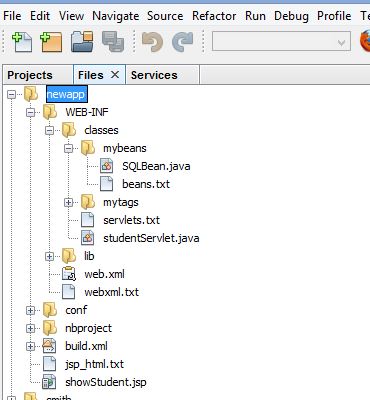Image resolution: width=370 pixels, height=400 pixels.
Task: Click the conf folder icon
Action: click(50, 310)
